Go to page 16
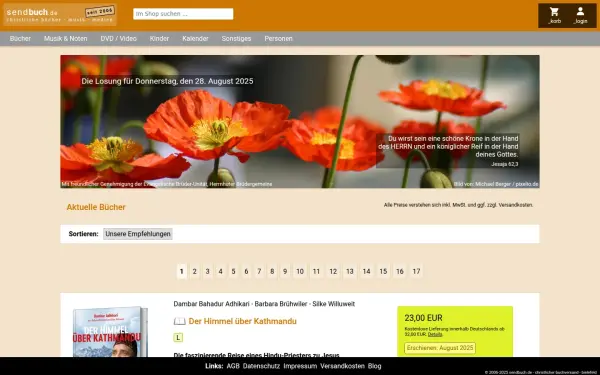Viewport: 600px width, 375px height. point(400,271)
